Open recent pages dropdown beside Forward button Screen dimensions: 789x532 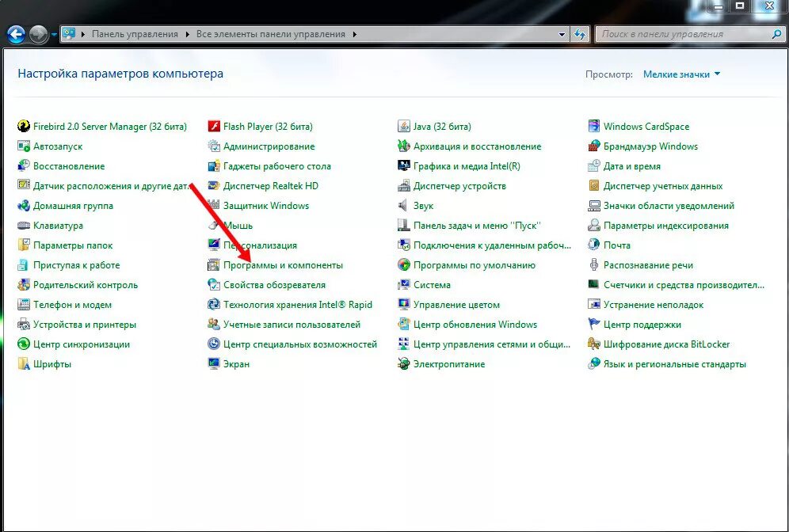coord(53,35)
